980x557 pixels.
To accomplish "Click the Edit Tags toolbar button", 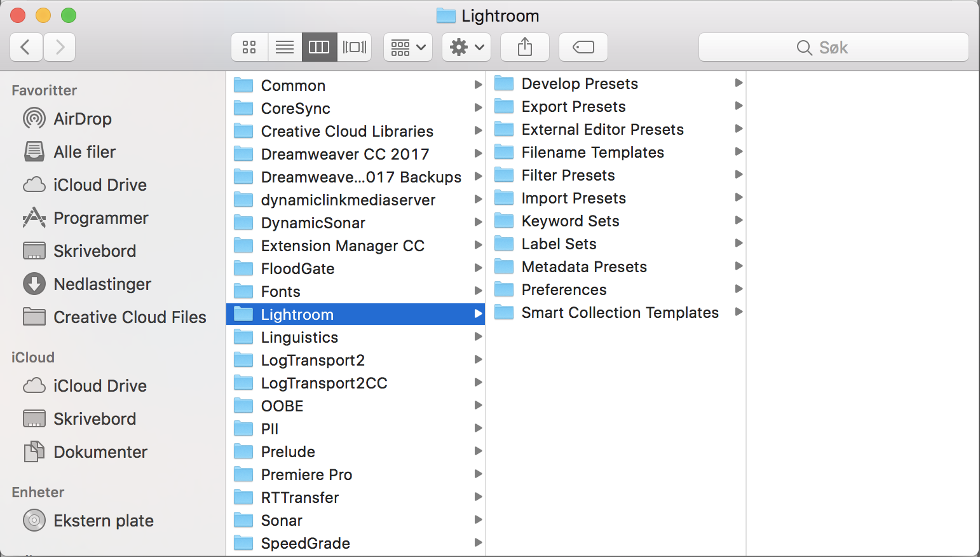I will (x=583, y=47).
